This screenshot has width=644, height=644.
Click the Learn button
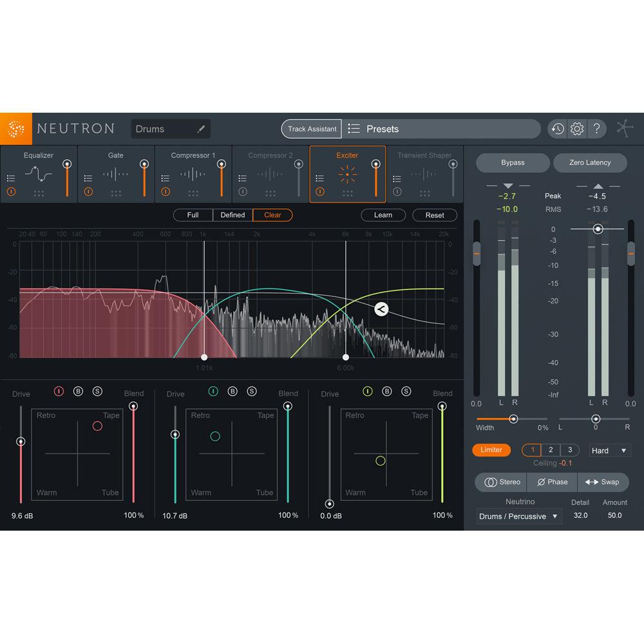point(383,215)
